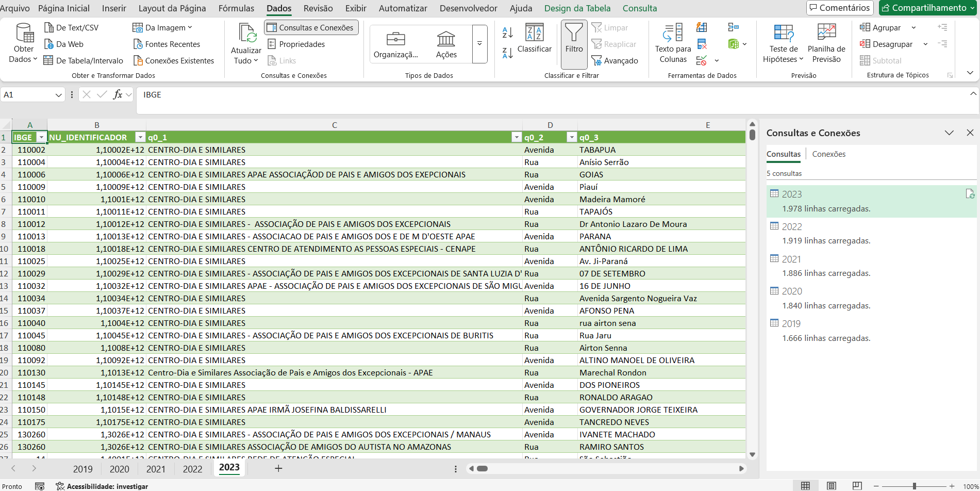
Task: Click the horizontal scrollbar thumb
Action: 482,468
